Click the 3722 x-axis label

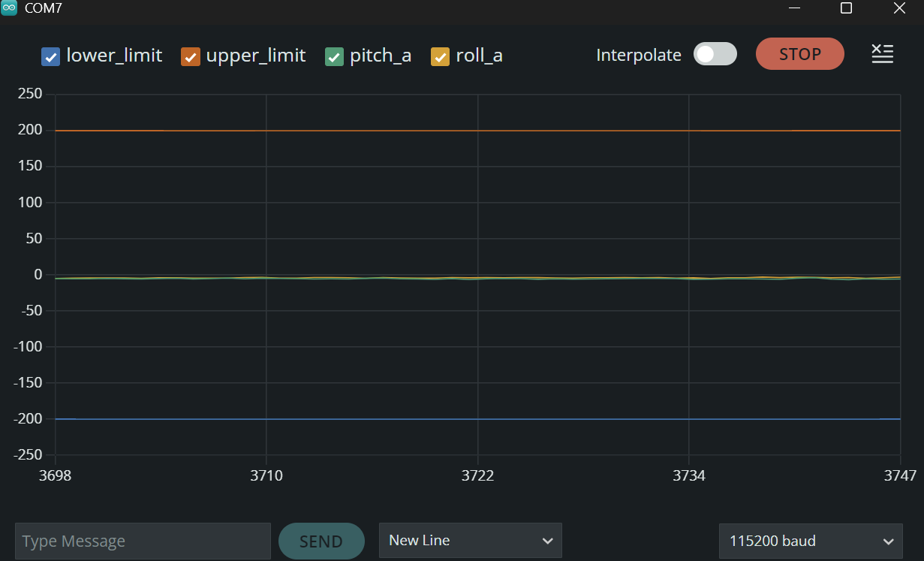point(477,476)
